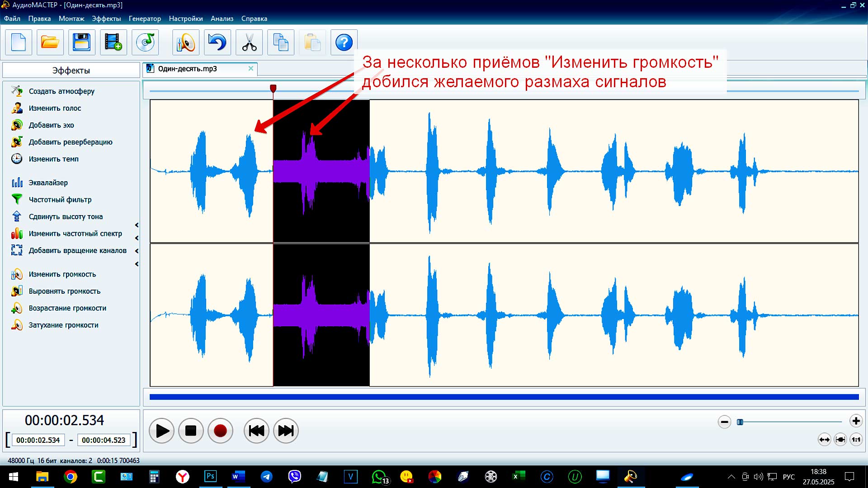Click the arrow beside Добавить вращение каналов
Image resolution: width=868 pixels, height=488 pixels.
click(137, 251)
